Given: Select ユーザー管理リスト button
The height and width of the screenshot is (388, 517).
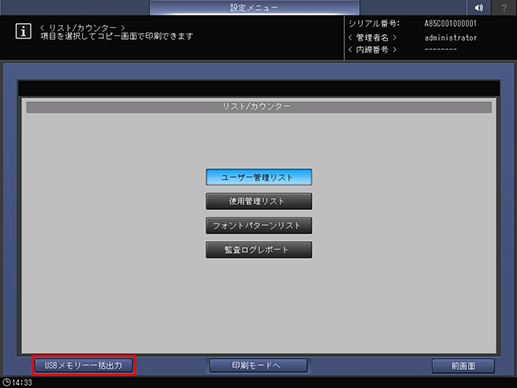Looking at the screenshot, I should click(259, 177).
